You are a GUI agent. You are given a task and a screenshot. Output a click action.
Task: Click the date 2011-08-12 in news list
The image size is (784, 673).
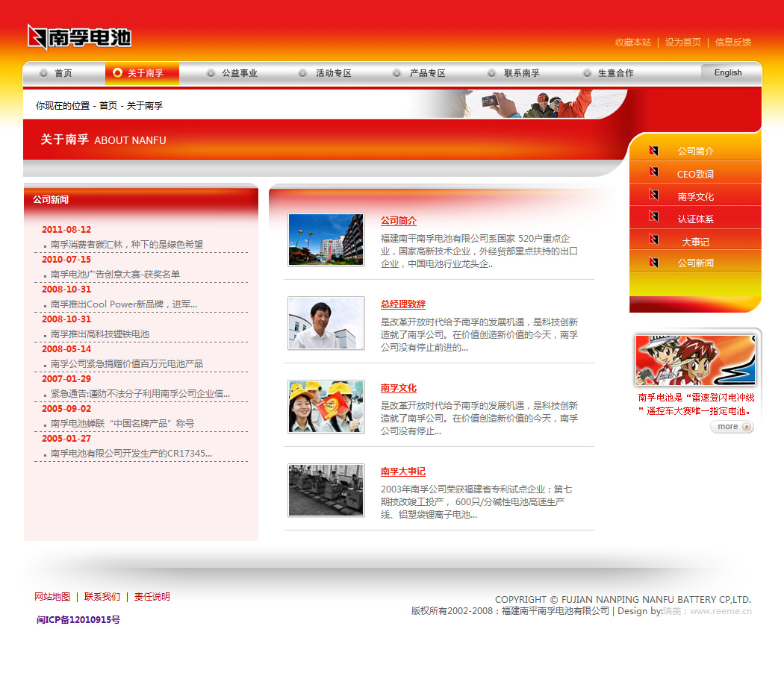[66, 230]
